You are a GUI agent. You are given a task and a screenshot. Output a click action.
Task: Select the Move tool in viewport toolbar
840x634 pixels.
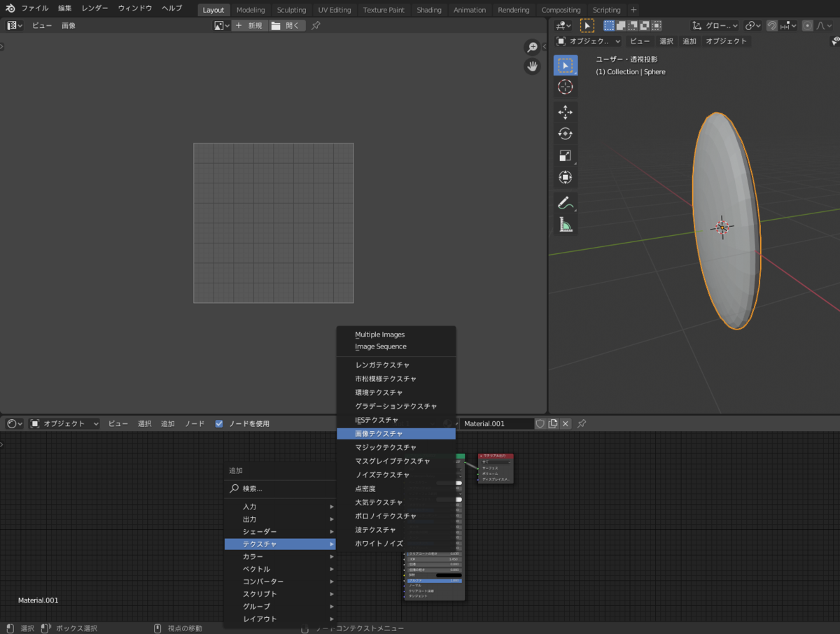pyautogui.click(x=566, y=112)
